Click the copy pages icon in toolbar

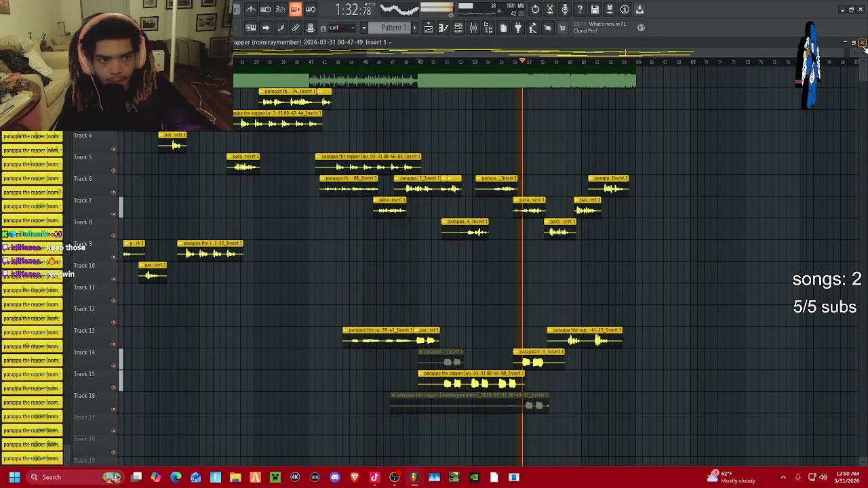pyautogui.click(x=503, y=28)
